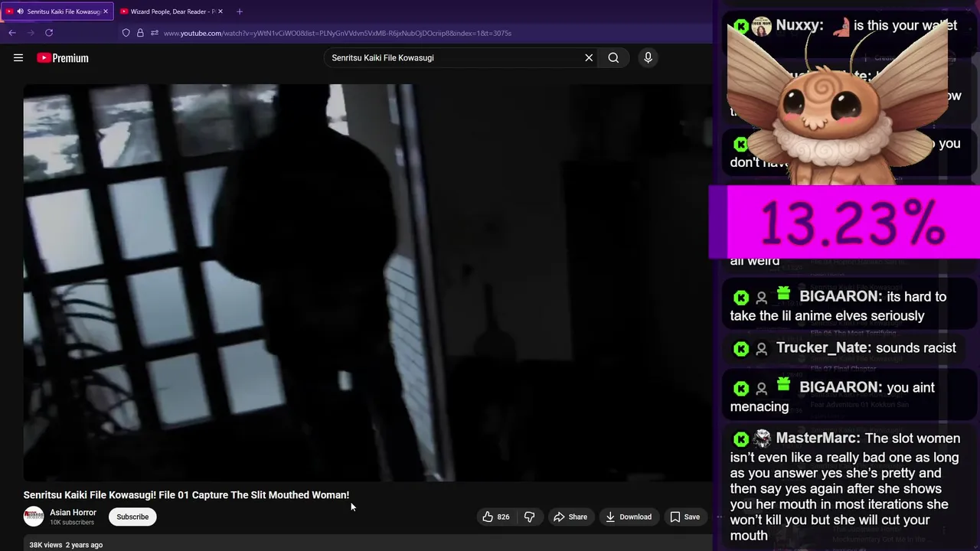Click MasterMarc's username in chat overlay
The height and width of the screenshot is (551, 980).
coord(818,439)
